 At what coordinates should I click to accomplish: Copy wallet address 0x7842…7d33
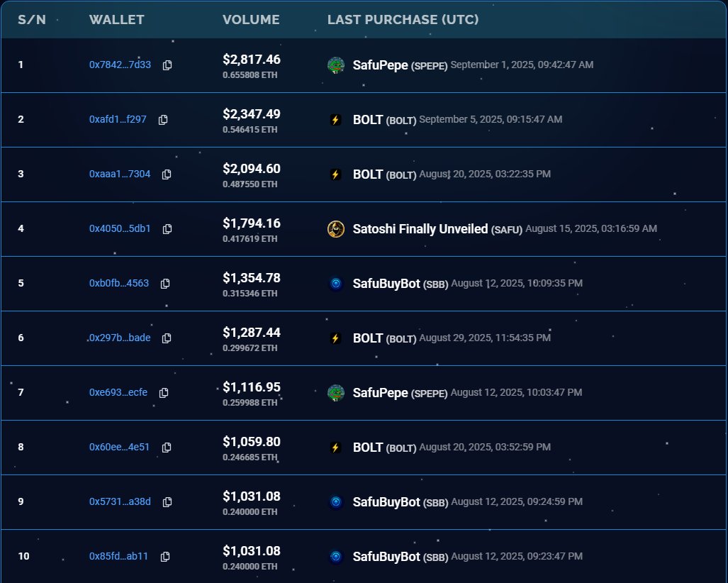click(167, 65)
